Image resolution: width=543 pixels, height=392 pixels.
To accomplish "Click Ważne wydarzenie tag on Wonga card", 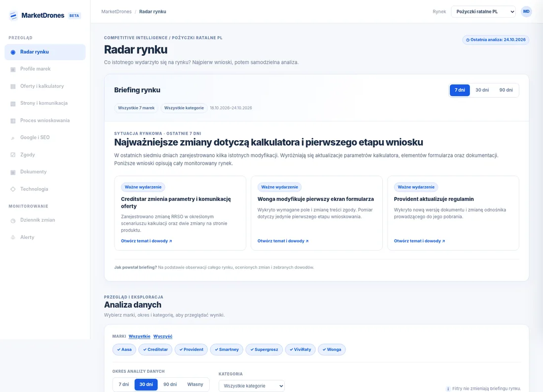I will (279, 187).
